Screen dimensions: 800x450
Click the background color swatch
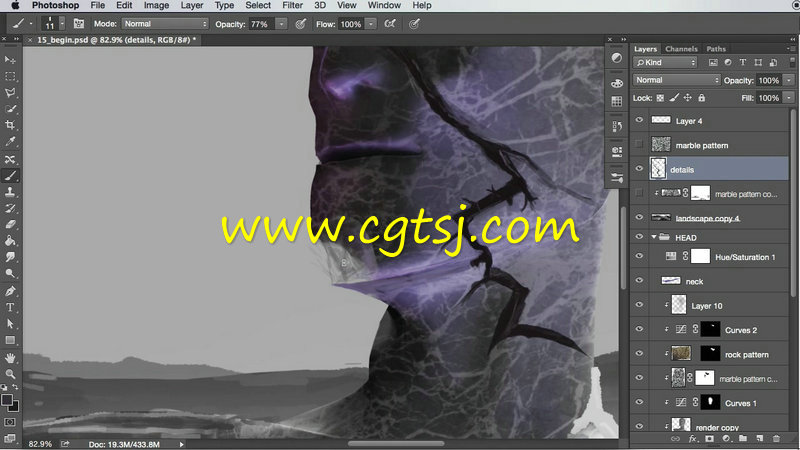tap(15, 407)
